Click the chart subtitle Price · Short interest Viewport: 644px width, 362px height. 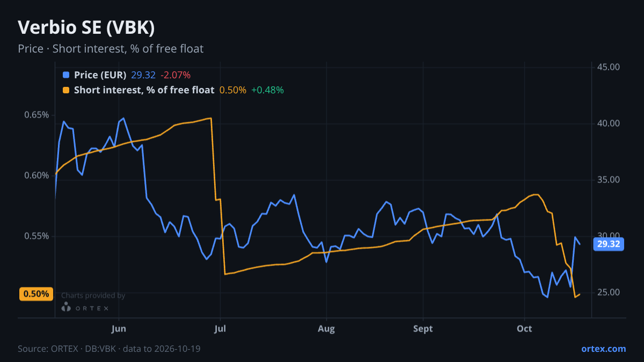click(111, 49)
